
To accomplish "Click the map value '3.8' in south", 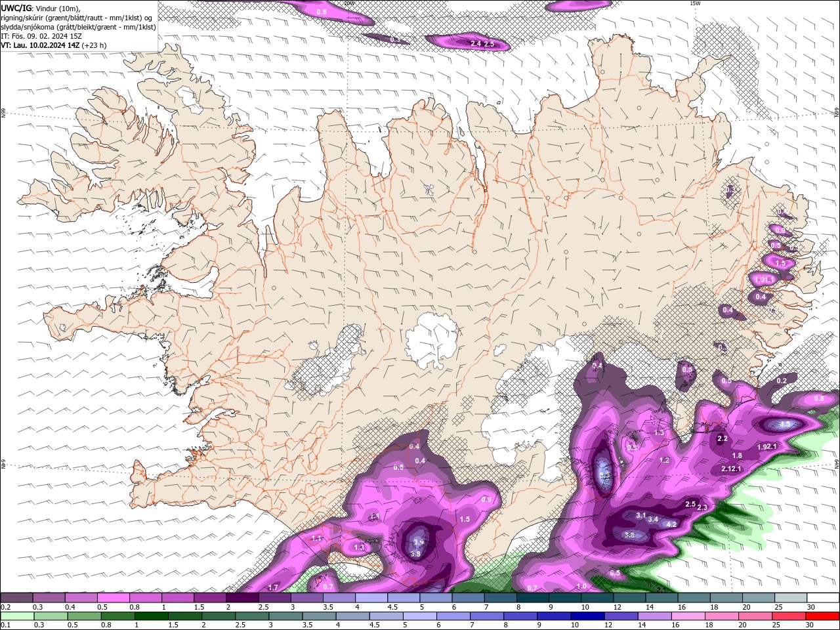I will tap(415, 554).
